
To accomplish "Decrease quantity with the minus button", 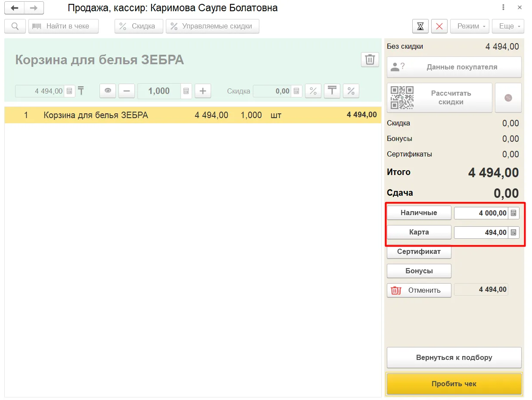I will click(x=127, y=91).
